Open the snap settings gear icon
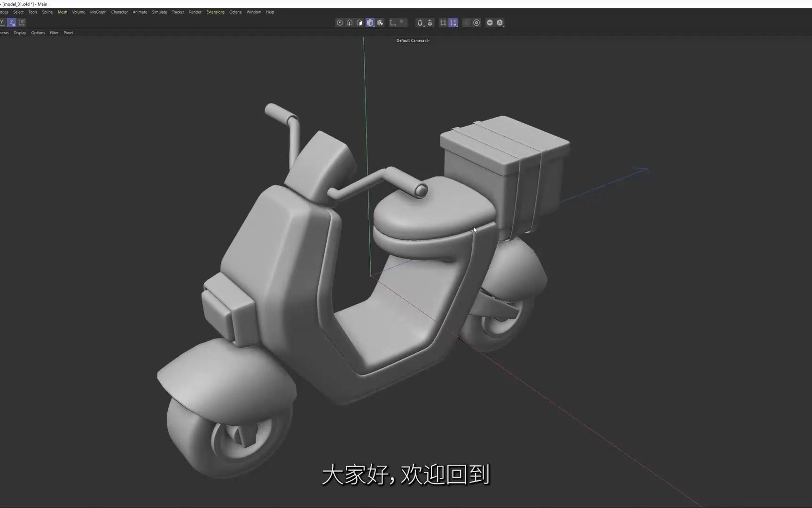The width and height of the screenshot is (812, 508). point(430,23)
